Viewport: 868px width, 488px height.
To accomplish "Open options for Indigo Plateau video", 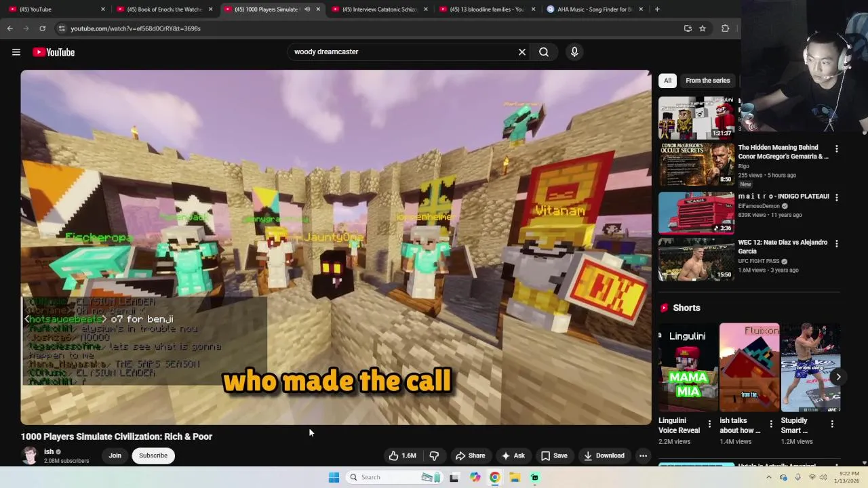I will (836, 197).
